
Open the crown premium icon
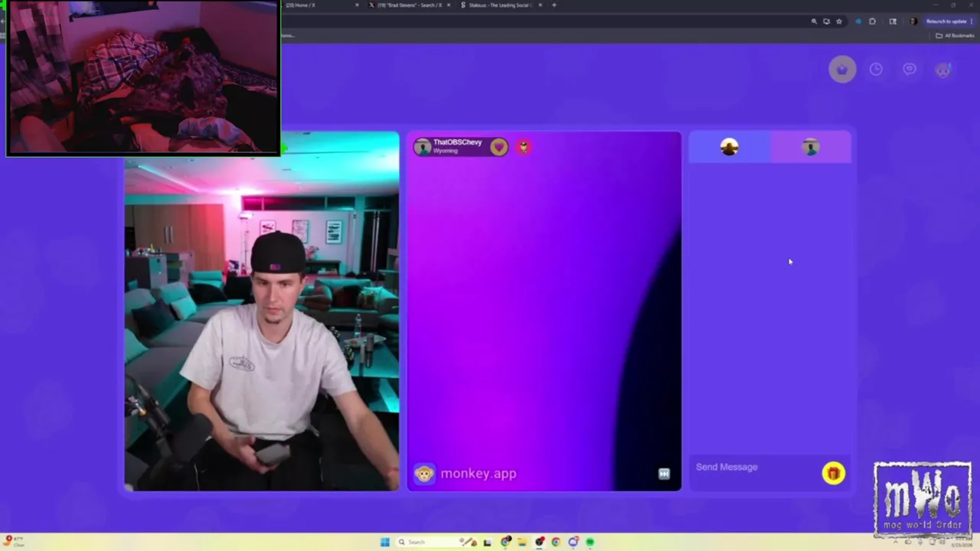point(842,70)
